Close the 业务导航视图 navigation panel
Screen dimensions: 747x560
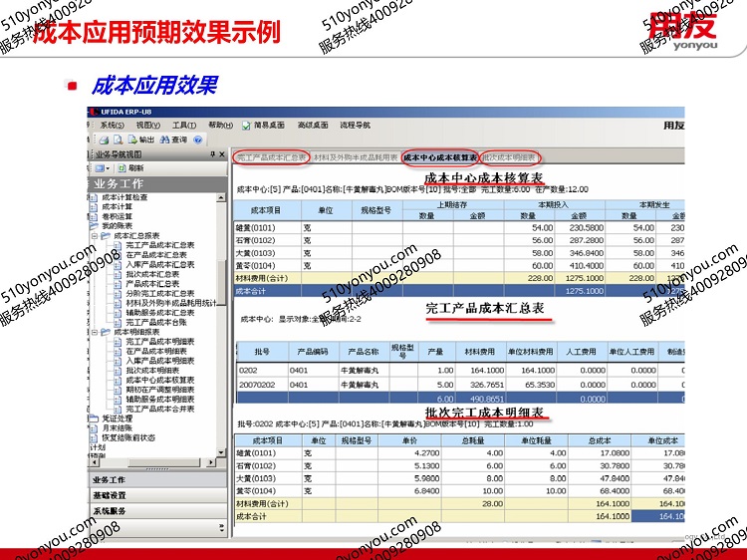(222, 155)
